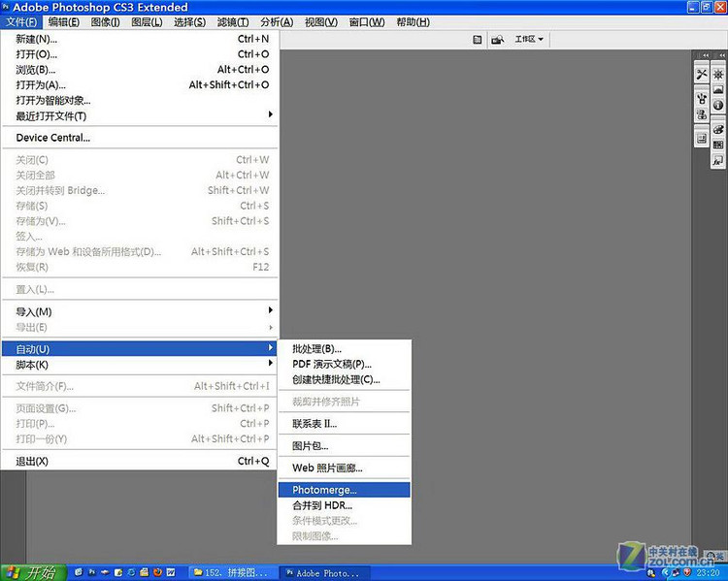Click the 开始 Start button
The width and height of the screenshot is (728, 581).
pyautogui.click(x=31, y=572)
